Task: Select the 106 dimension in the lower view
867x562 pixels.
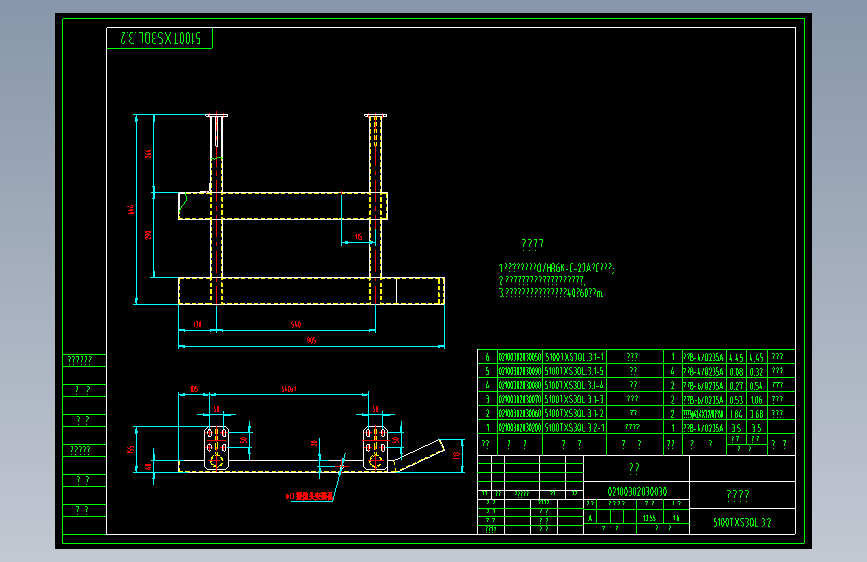Action: (194, 389)
